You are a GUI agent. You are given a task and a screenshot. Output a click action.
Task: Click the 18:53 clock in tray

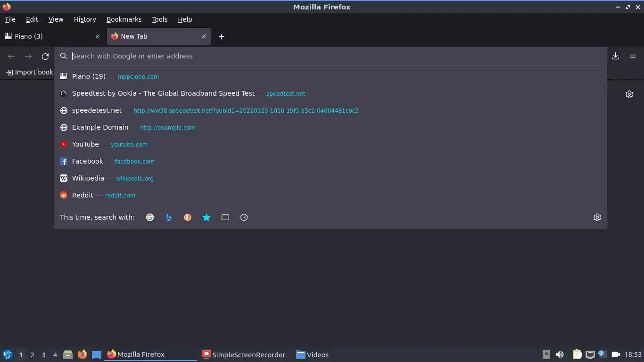coord(633,354)
